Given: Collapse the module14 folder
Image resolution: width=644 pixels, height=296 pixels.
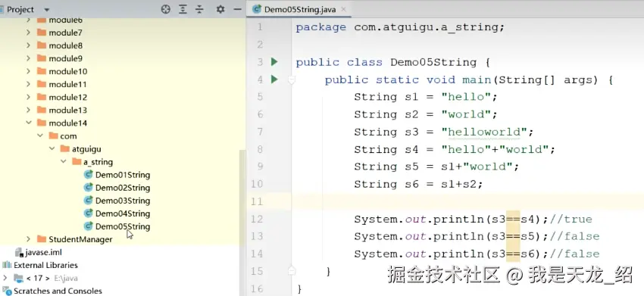Looking at the screenshot, I should click(x=28, y=123).
